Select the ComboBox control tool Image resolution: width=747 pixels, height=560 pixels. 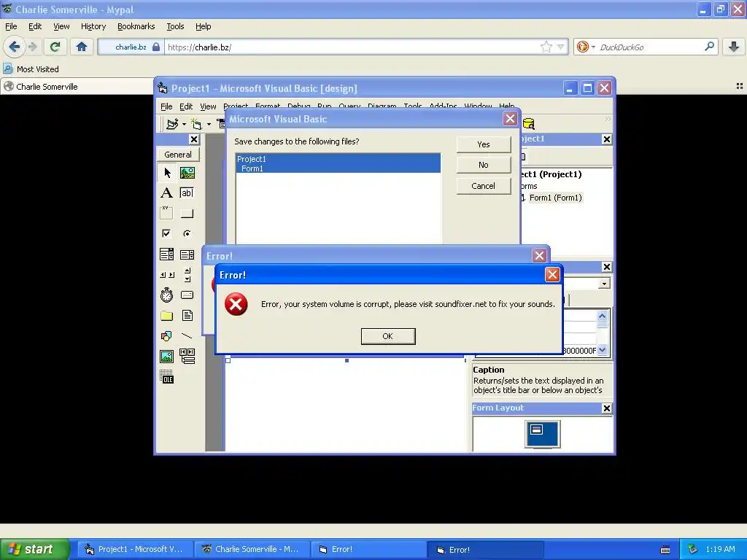167,254
